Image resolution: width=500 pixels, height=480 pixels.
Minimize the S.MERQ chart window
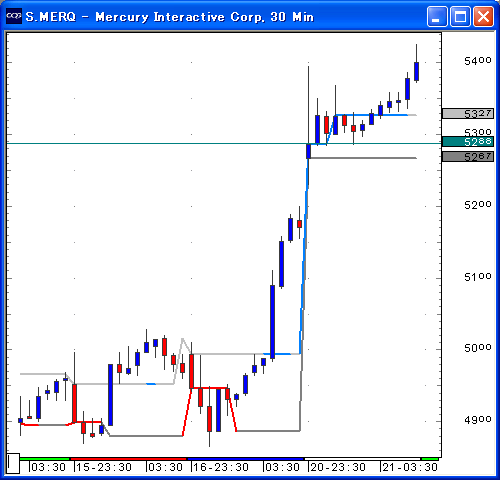(x=437, y=16)
